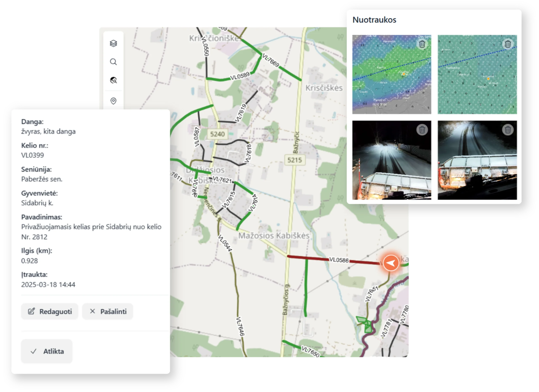Image resolution: width=539 pixels, height=392 pixels.
Task: Click the VL0587 road label
Action: [196, 137]
